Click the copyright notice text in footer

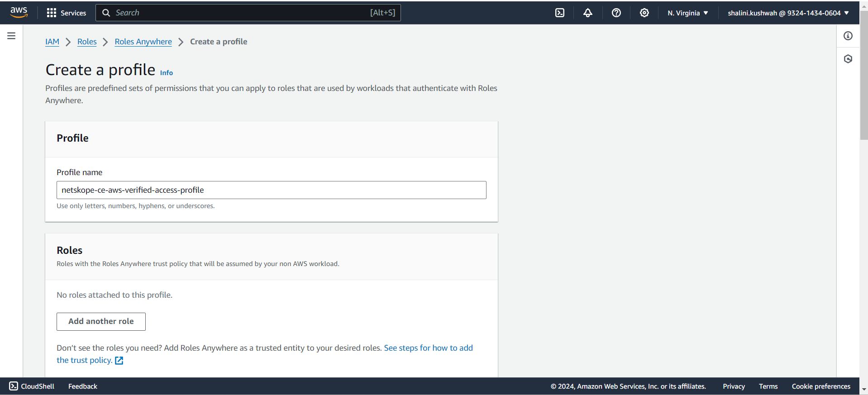[x=628, y=386]
